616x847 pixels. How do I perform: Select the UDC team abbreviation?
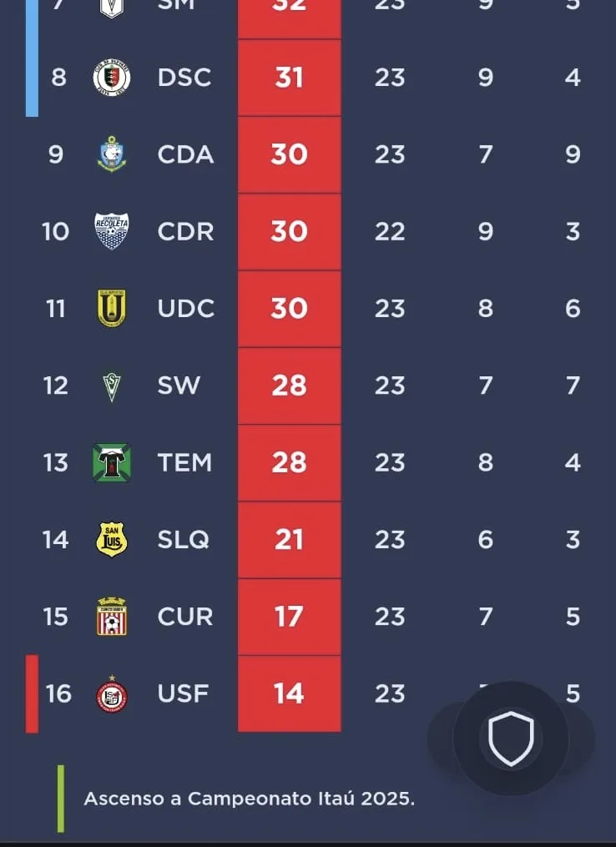coord(186,309)
